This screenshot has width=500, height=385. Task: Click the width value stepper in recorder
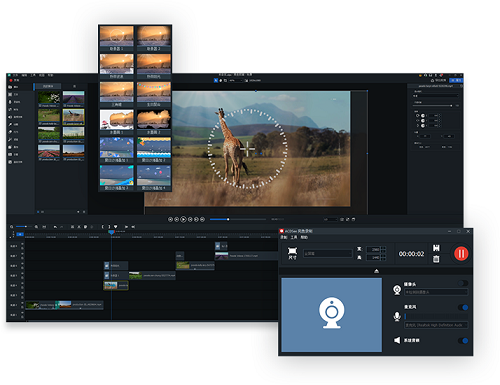pyautogui.click(x=383, y=249)
